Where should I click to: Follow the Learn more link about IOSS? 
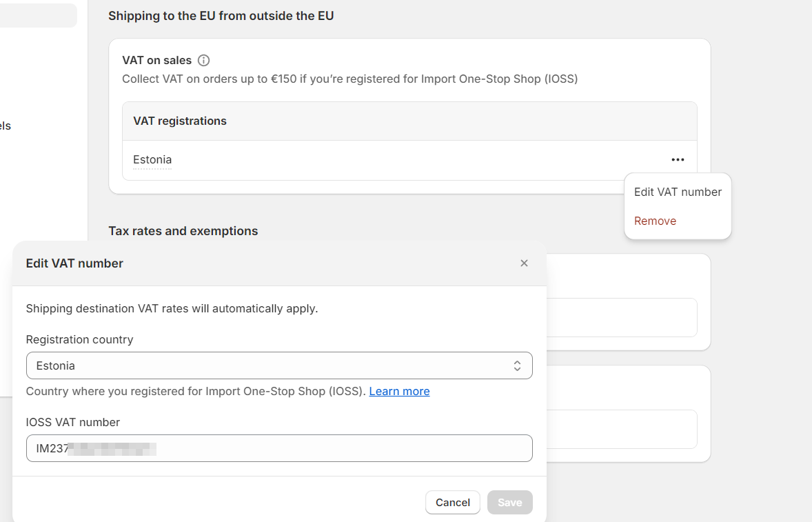coord(399,392)
